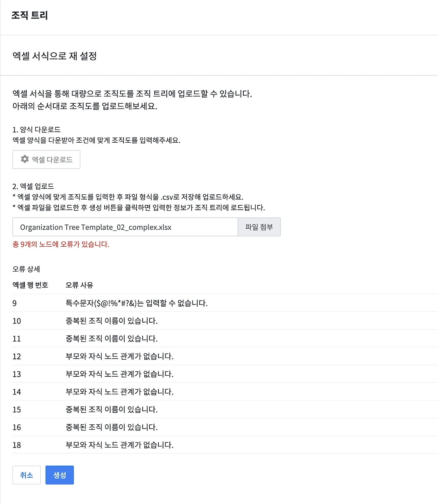Click the 오류 상세 section label
Viewport: 438px width, 504px height.
click(x=26, y=269)
